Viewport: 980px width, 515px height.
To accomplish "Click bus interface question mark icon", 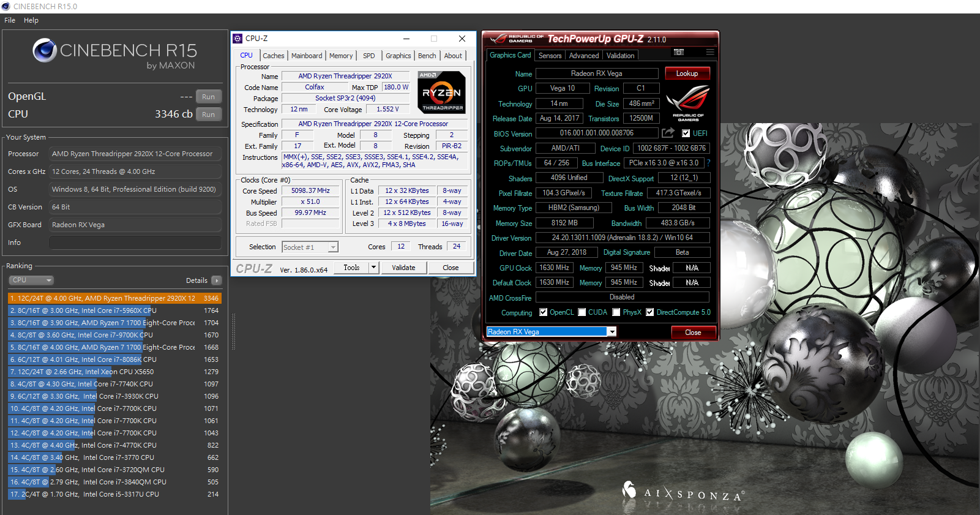I will click(x=708, y=163).
